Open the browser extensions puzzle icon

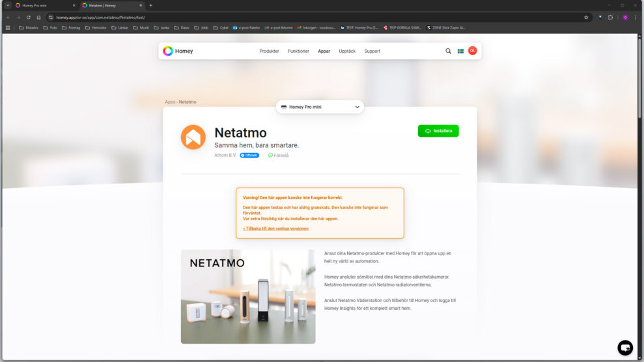pyautogui.click(x=610, y=17)
